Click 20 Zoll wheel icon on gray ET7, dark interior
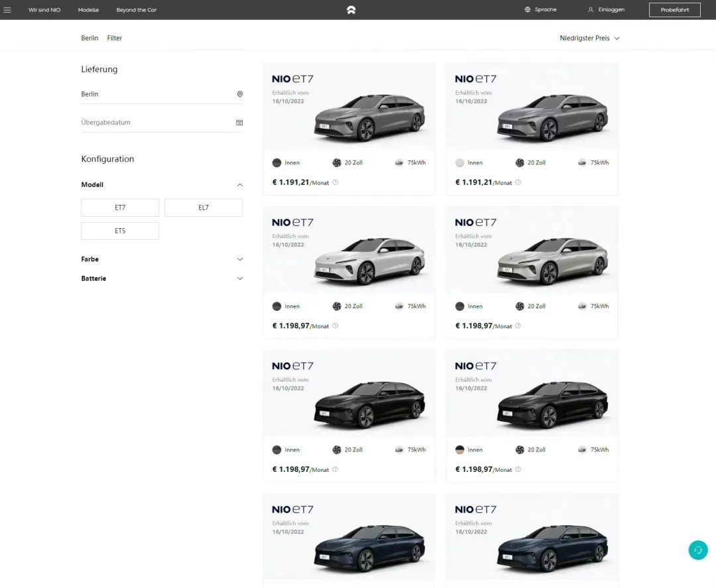The width and height of the screenshot is (716, 588). tap(337, 163)
